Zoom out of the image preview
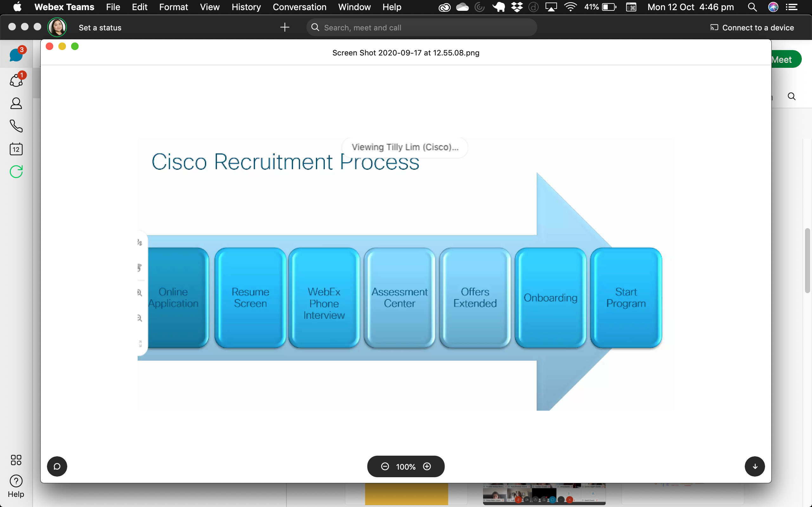812x507 pixels. pos(385,466)
